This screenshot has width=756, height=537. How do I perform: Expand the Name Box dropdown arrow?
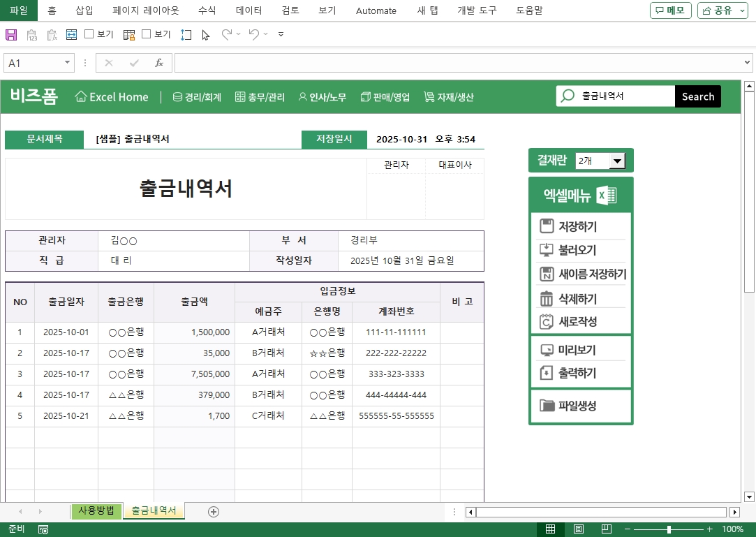tap(68, 63)
